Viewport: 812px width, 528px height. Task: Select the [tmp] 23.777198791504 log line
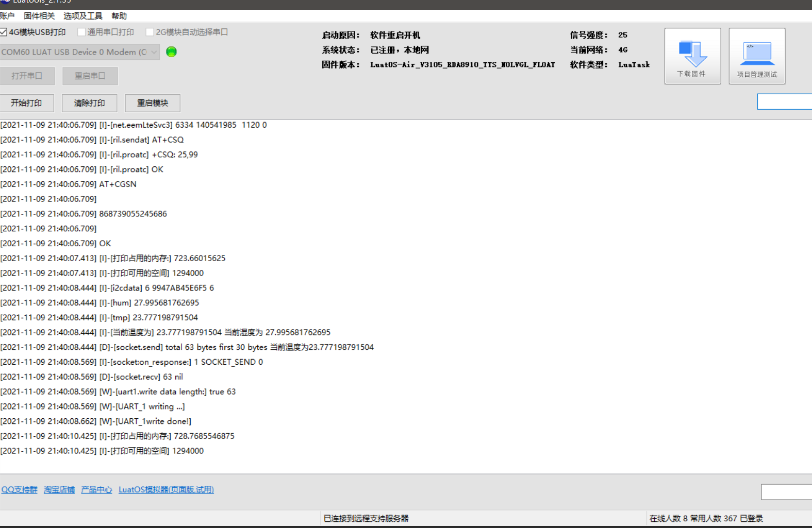[99, 318]
